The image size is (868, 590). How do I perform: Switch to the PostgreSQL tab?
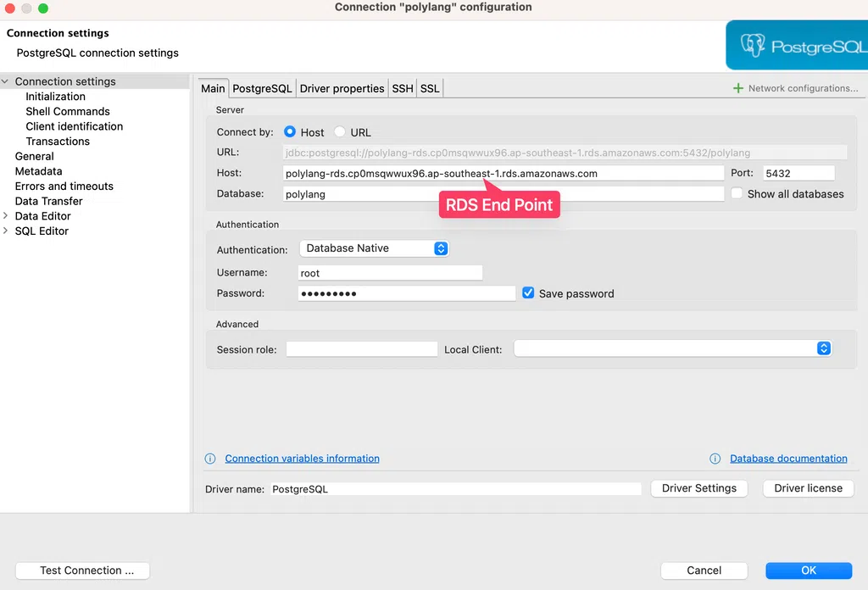click(x=262, y=88)
